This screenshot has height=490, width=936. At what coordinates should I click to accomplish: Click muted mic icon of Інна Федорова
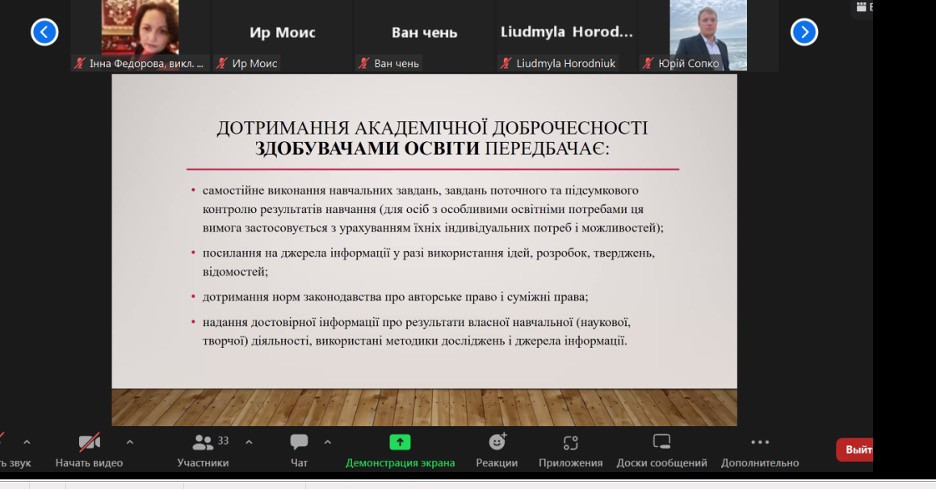tap(80, 63)
